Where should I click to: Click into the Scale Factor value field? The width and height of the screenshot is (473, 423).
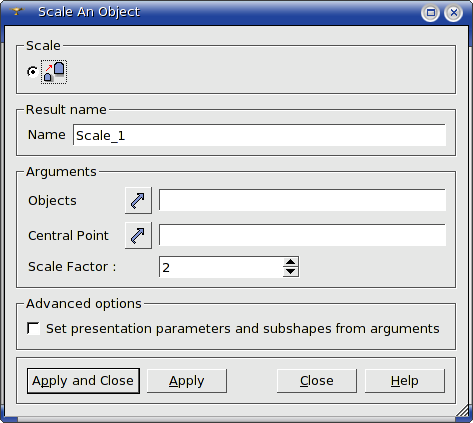point(221,267)
